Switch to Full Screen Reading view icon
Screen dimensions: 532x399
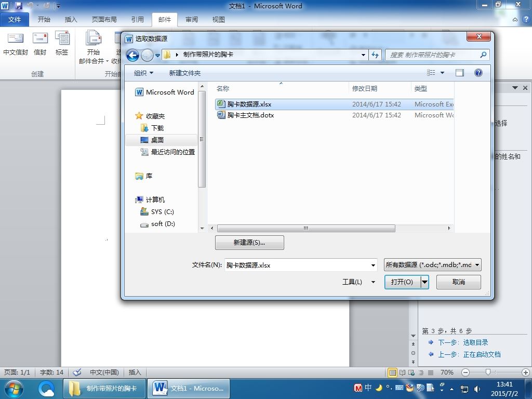(x=403, y=373)
